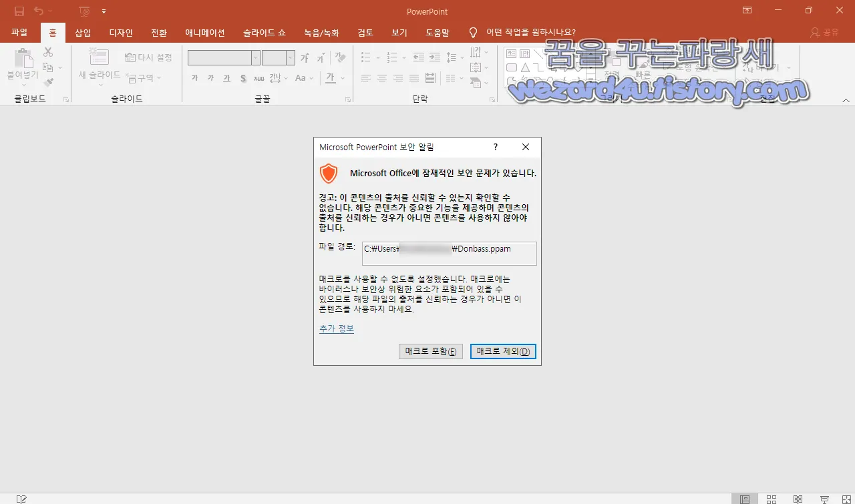Click the Copy icon in clipboard group
The image size is (855, 504).
point(48,67)
